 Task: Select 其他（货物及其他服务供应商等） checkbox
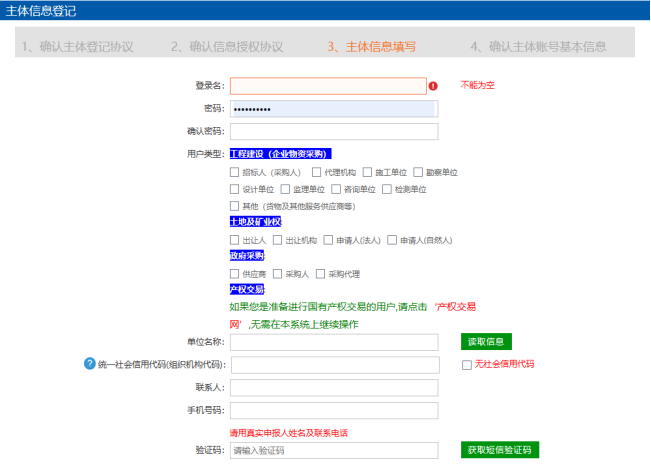(x=235, y=206)
